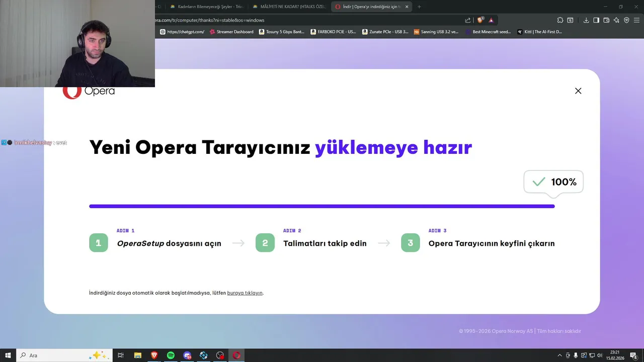Image resolution: width=644 pixels, height=362 pixels.
Task: Switch to 'MÂLİYETİ NE KADAR?' tab
Action: [289, 7]
